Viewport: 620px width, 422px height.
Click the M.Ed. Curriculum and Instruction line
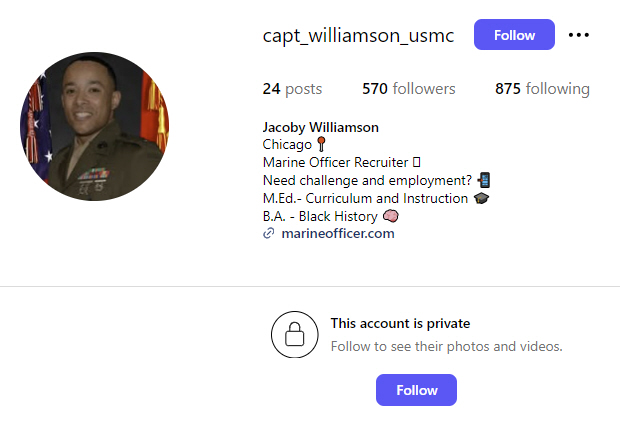[x=365, y=198]
